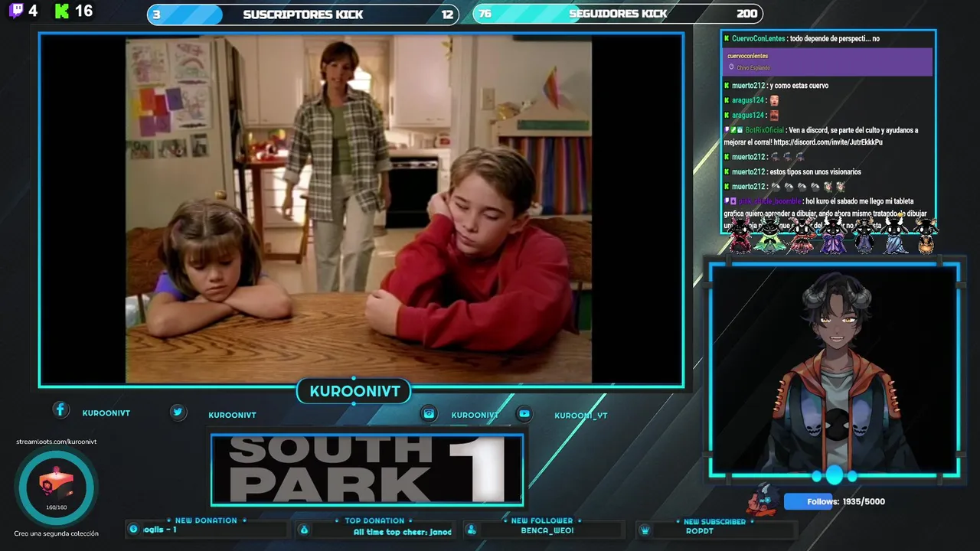This screenshot has height=551, width=980.
Task: Click the KUROONIVT channel name badge
Action: [x=354, y=391]
